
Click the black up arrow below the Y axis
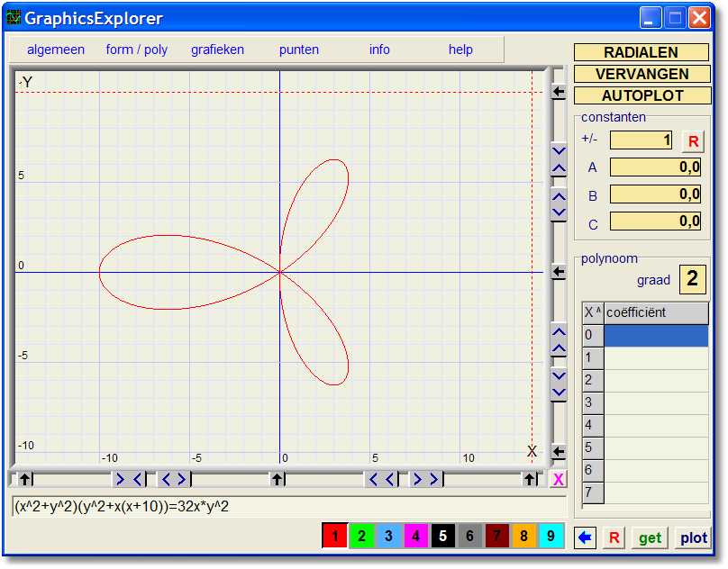pos(278,479)
